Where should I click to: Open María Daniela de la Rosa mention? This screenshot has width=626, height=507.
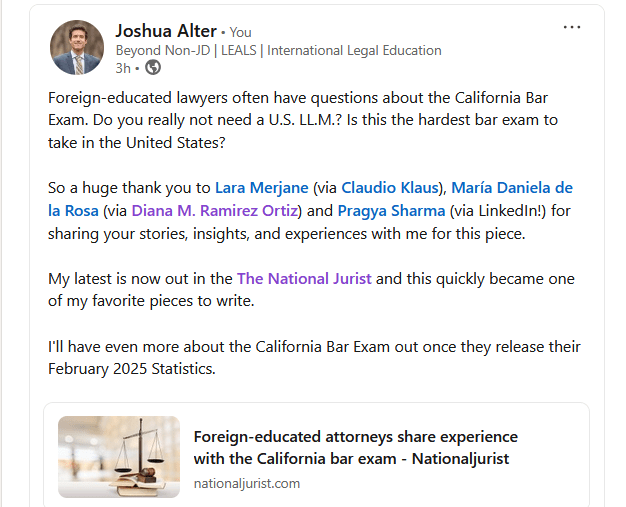pyautogui.click(x=512, y=187)
